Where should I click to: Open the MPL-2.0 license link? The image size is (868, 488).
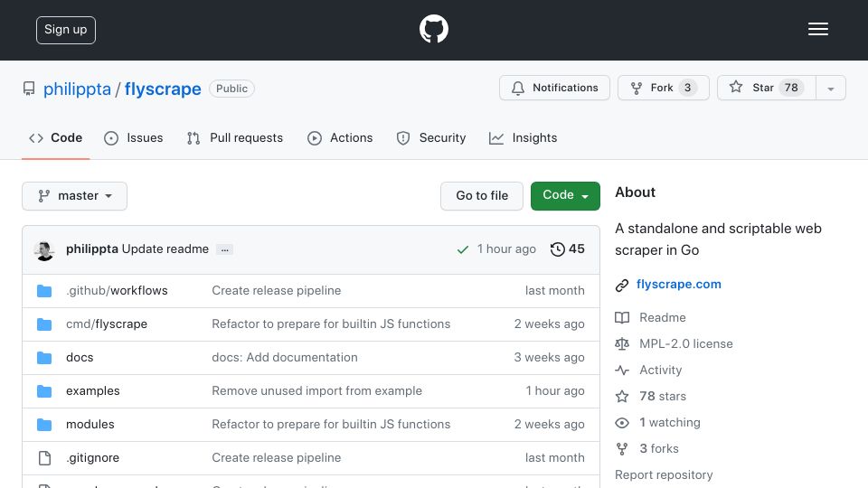point(686,343)
